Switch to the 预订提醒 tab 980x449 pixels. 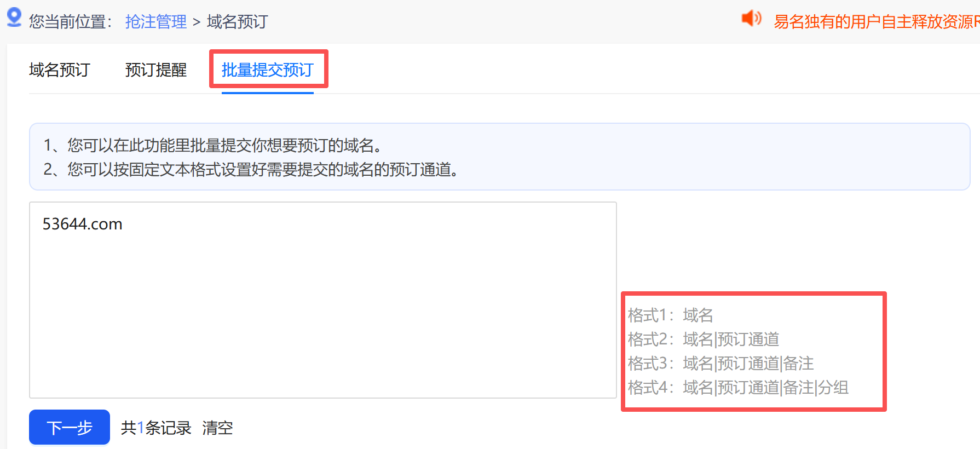click(x=156, y=70)
